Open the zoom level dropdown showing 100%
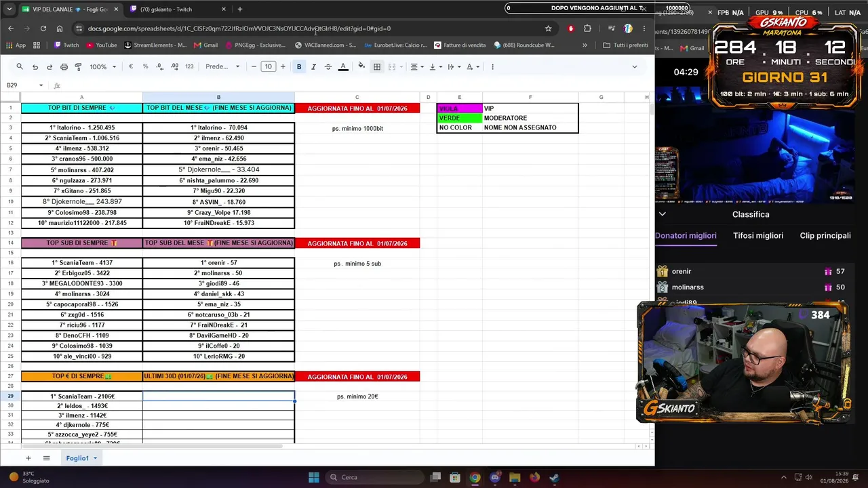This screenshot has height=488, width=868. point(103,66)
